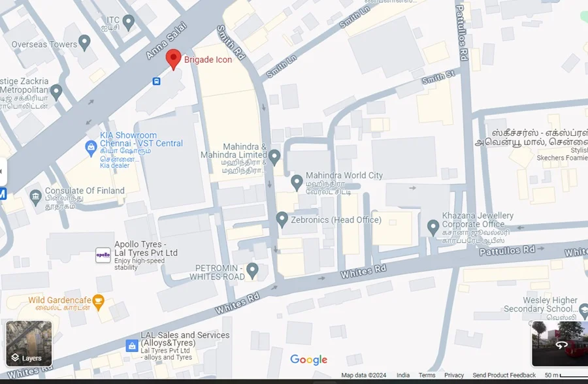588x384 pixels.
Task: Click the Consulate Of Finland building marker
Action: click(36, 198)
